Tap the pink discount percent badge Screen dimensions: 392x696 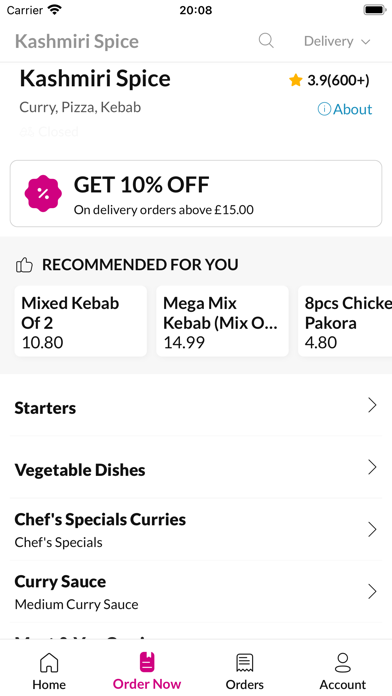click(x=43, y=194)
